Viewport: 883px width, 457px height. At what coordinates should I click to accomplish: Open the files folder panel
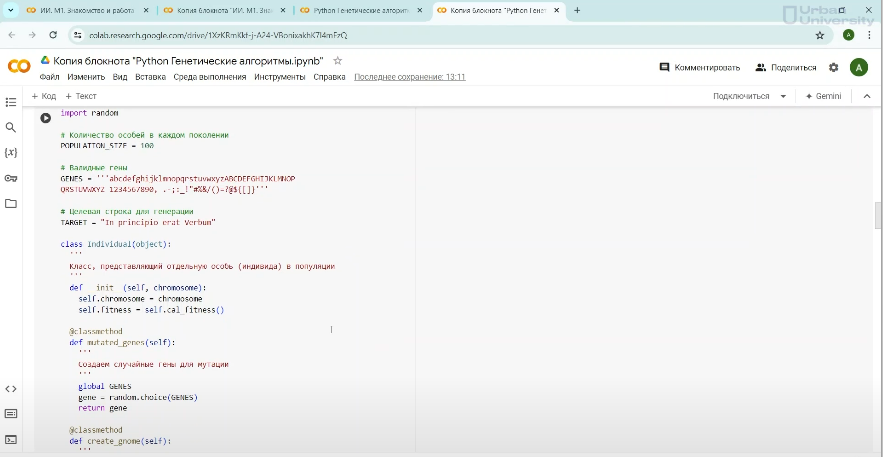[11, 203]
